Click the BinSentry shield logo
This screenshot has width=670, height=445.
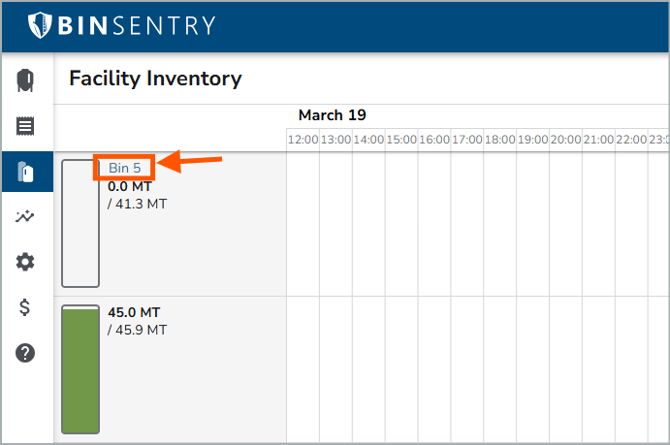(x=41, y=25)
